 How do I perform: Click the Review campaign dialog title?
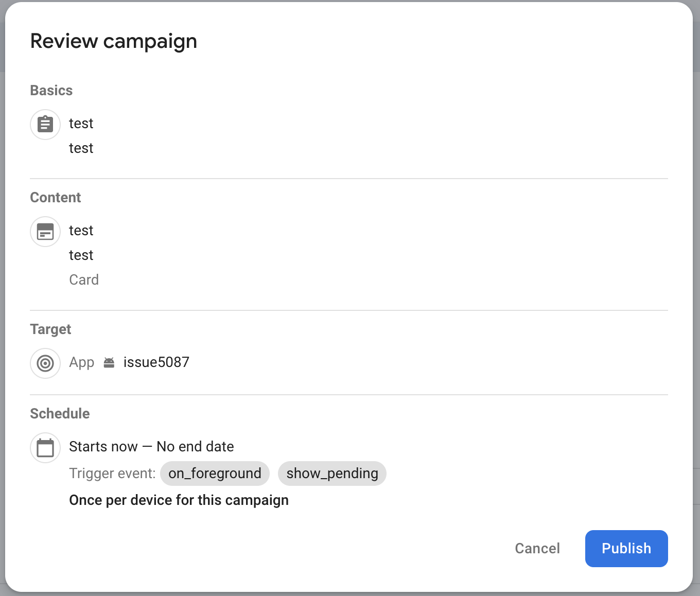[x=113, y=41]
